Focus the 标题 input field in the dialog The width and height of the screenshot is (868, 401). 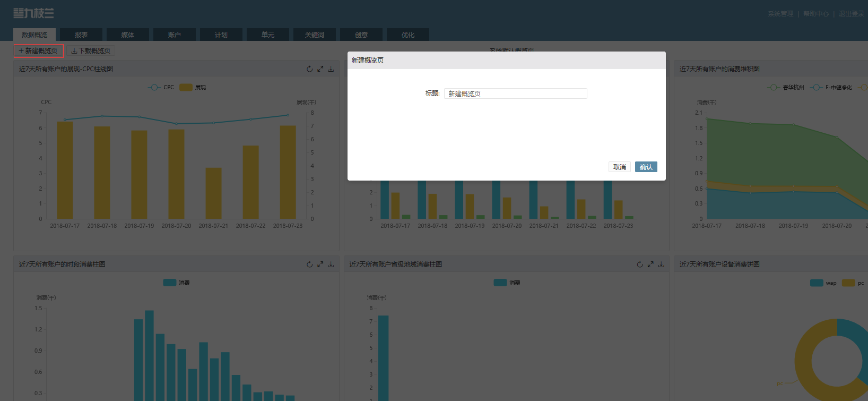pos(516,93)
